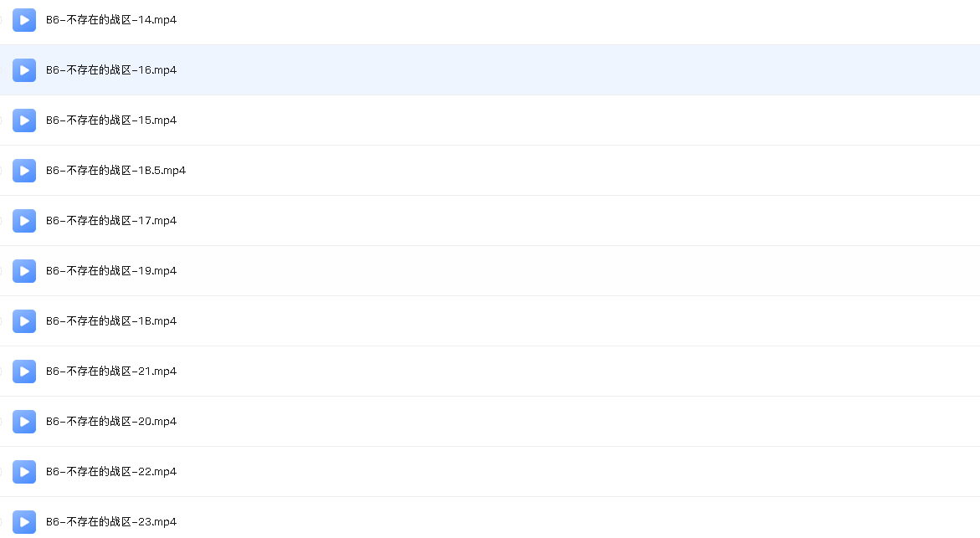980x538 pixels.
Task: Click the play icon beside episode 16 file
Action: (24, 70)
